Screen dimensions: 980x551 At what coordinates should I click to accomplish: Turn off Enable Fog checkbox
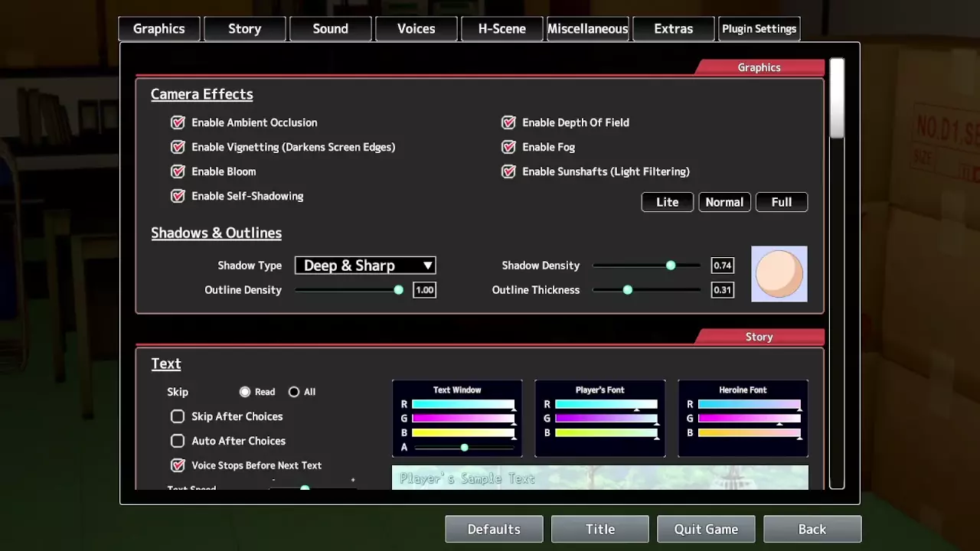click(508, 147)
